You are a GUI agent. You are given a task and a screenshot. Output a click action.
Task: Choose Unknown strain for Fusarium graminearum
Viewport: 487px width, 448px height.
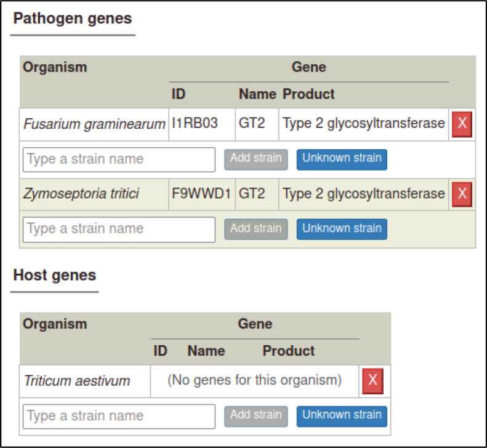342,160
